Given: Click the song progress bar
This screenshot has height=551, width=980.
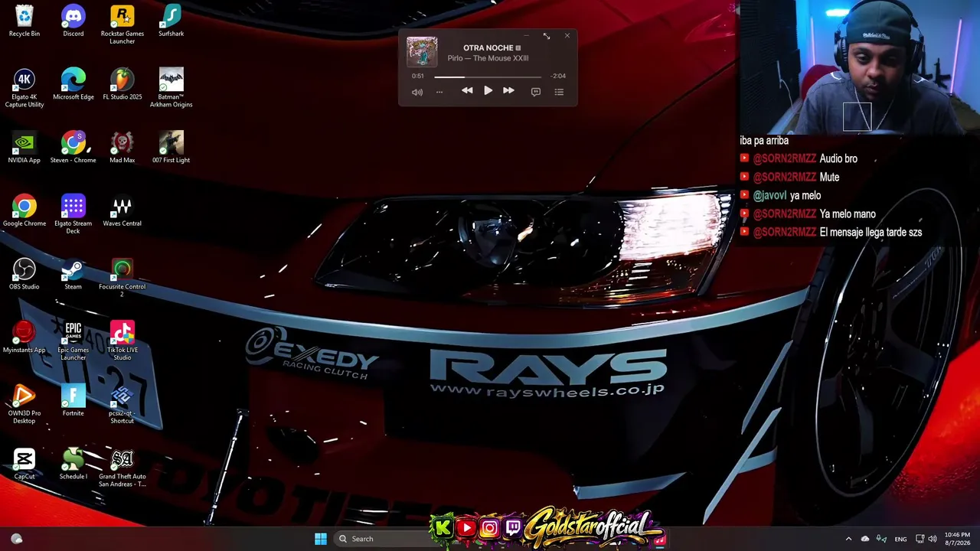Looking at the screenshot, I should click(488, 77).
